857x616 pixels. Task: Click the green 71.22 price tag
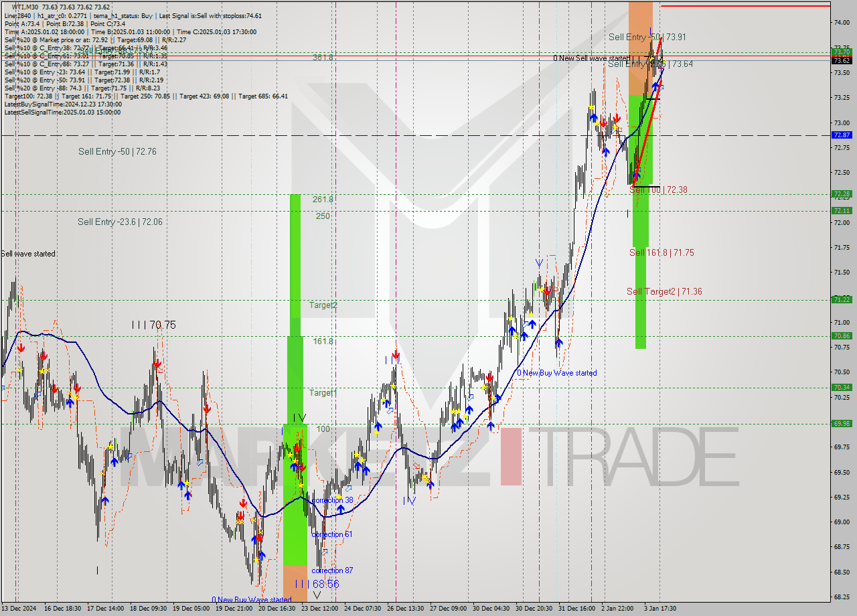pos(842,300)
